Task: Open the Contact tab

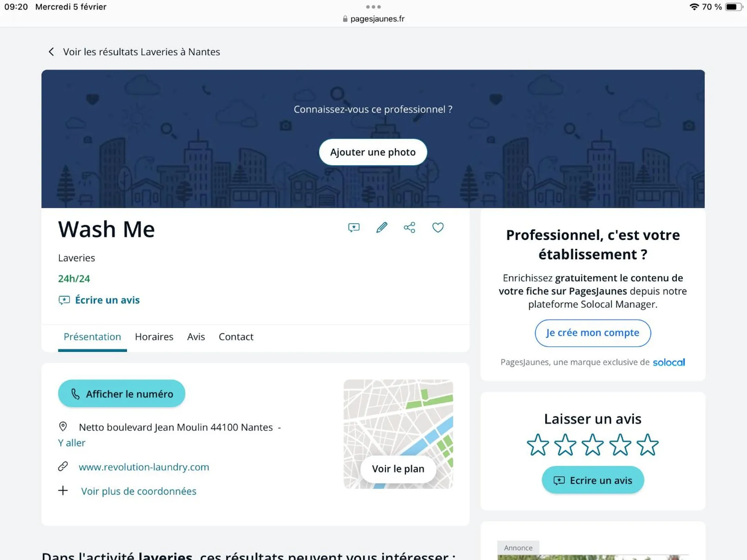Action: coord(236,337)
